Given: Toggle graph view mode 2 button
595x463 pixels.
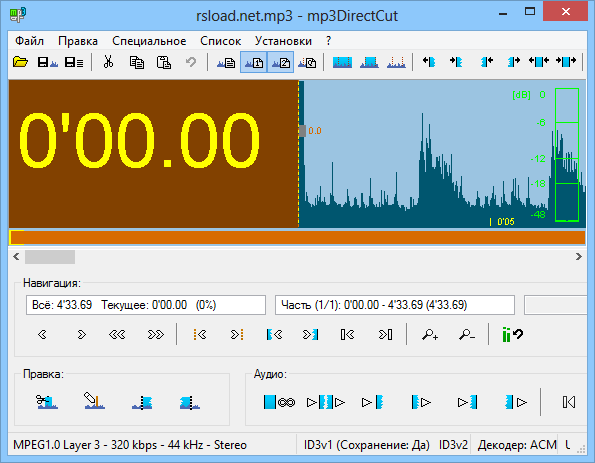Looking at the screenshot, I should point(280,62).
